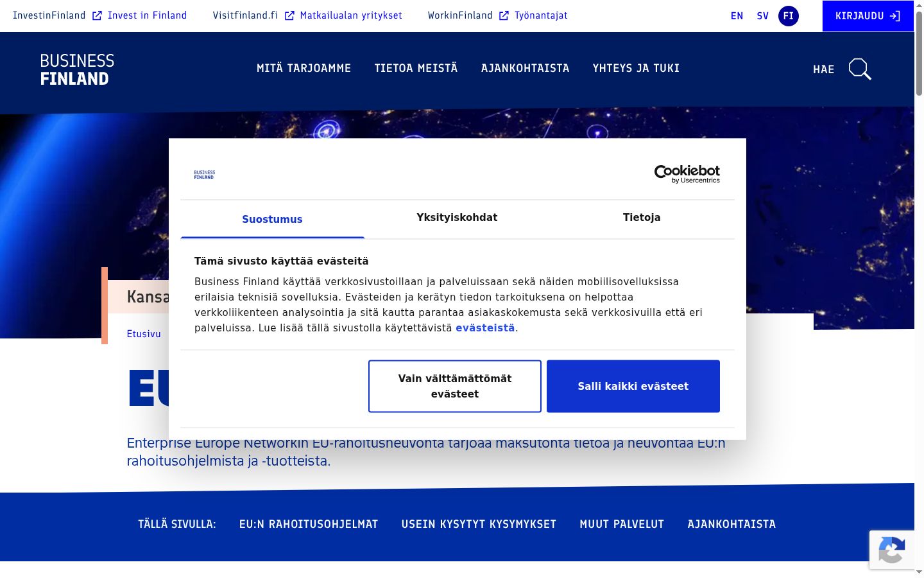This screenshot has width=924, height=578.
Task: Open the Yhteys ja tuki menu
Action: coord(636,68)
